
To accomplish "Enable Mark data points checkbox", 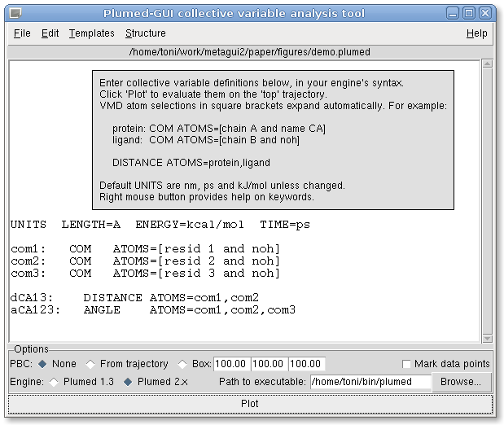I will coord(406,364).
